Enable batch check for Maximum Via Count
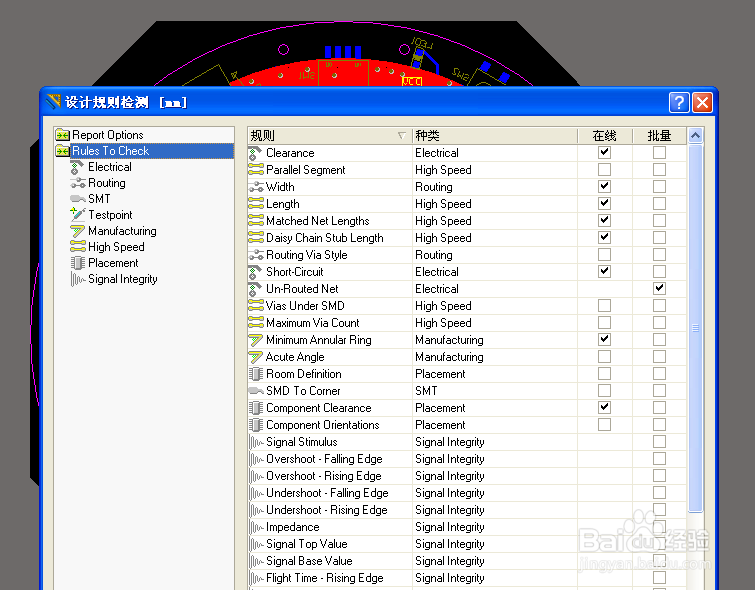 (659, 323)
